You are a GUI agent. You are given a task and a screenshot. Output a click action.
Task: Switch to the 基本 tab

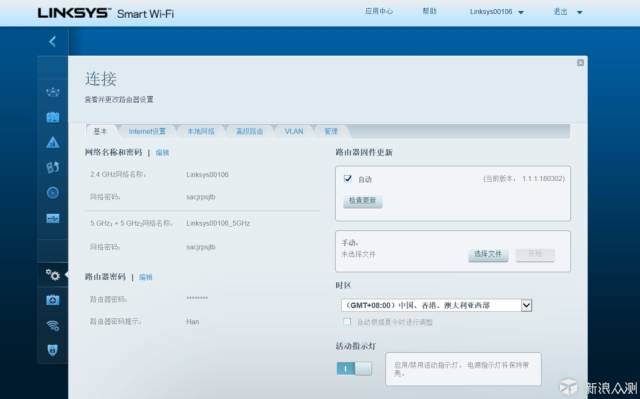(100, 131)
